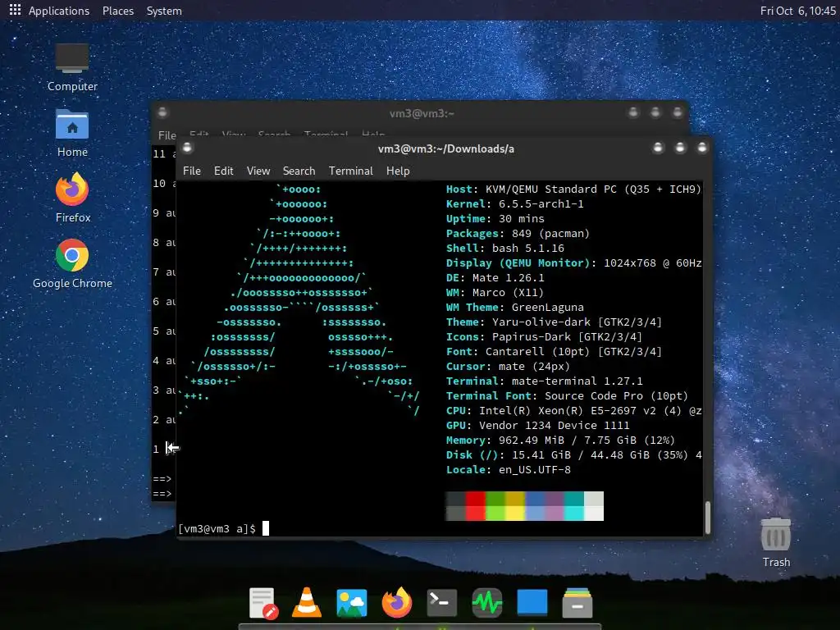
Task: Click the 'Terminal: mate-terminal 1.27.1' line
Action: (545, 381)
